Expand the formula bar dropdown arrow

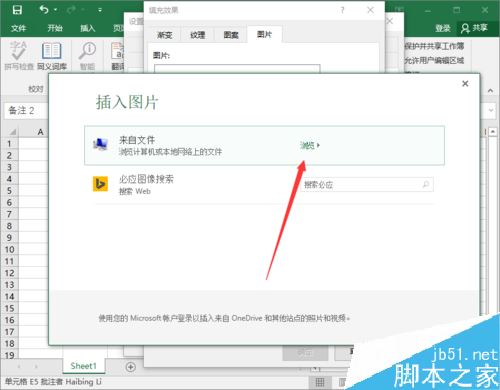click(491, 110)
